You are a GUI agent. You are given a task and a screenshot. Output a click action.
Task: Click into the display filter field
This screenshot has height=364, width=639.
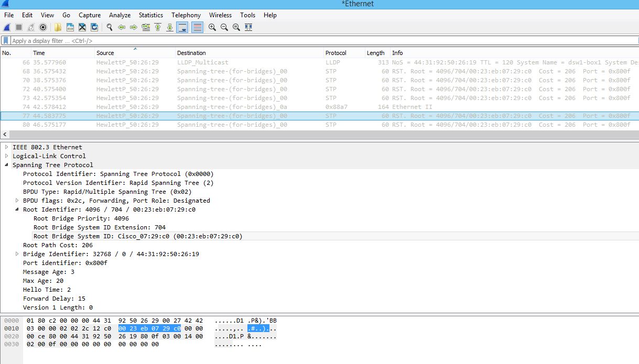pyautogui.click(x=315, y=41)
